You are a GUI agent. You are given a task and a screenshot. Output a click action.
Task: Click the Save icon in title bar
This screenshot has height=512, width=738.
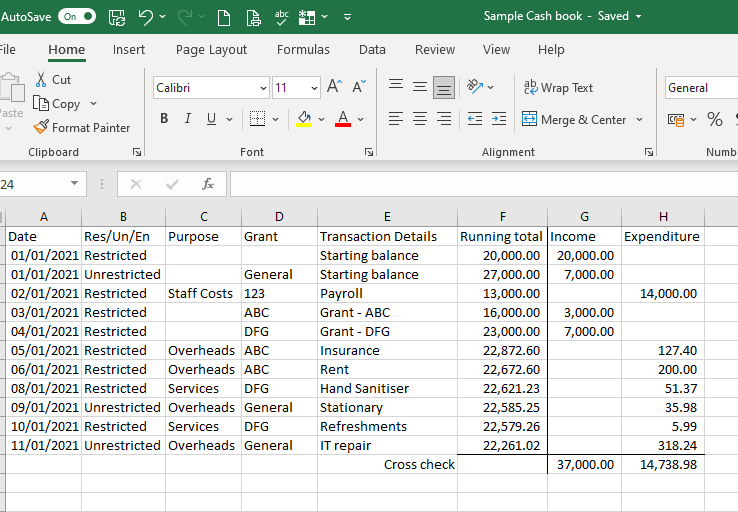117,16
